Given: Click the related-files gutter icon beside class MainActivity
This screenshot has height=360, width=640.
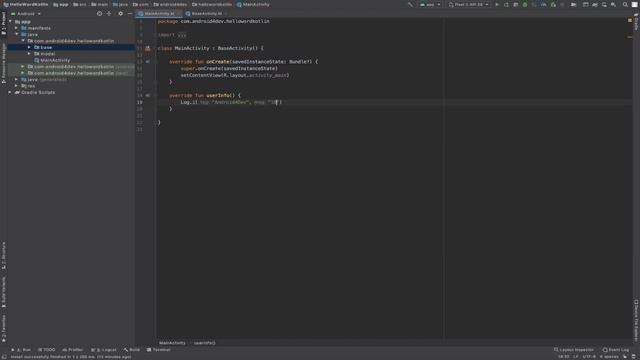Looking at the screenshot, I should pyautogui.click(x=148, y=48).
